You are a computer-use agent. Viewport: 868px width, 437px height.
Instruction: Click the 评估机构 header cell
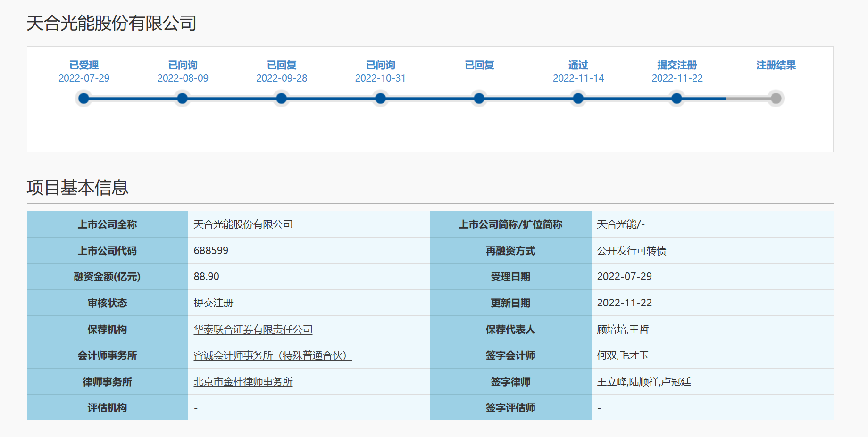coord(108,407)
